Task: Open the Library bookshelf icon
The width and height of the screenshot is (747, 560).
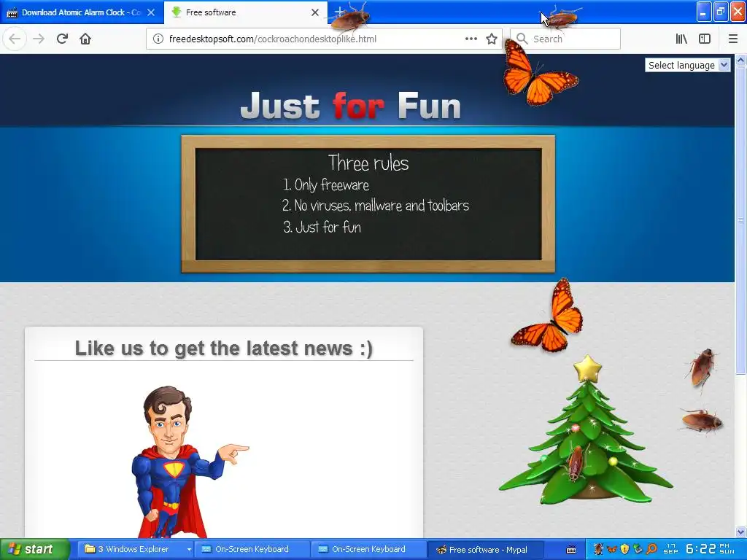Action: pyautogui.click(x=681, y=39)
